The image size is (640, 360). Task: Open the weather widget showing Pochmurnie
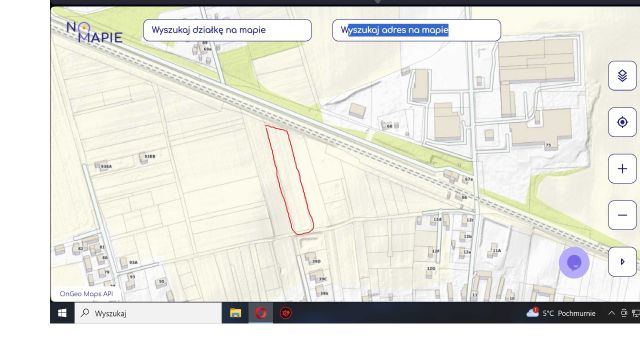point(561,313)
